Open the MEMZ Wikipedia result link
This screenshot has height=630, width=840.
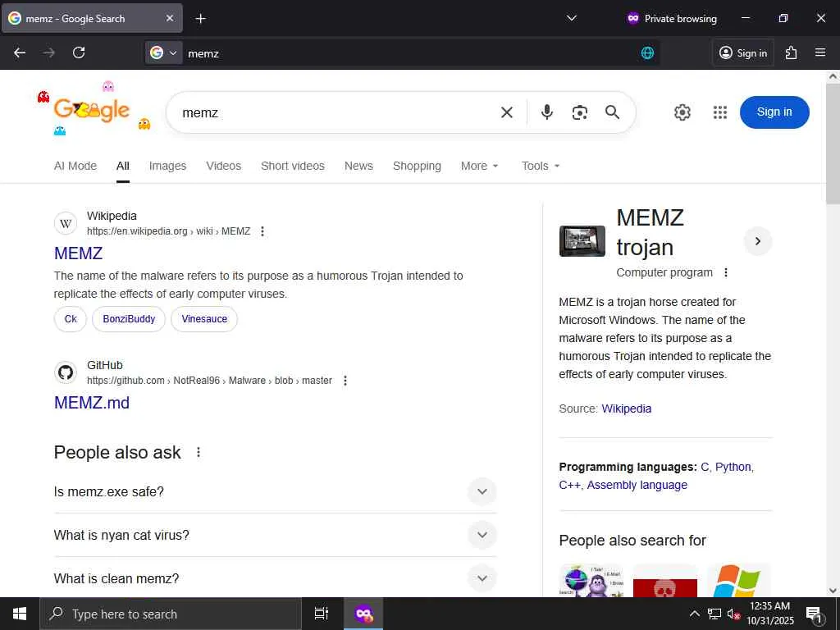(x=78, y=253)
